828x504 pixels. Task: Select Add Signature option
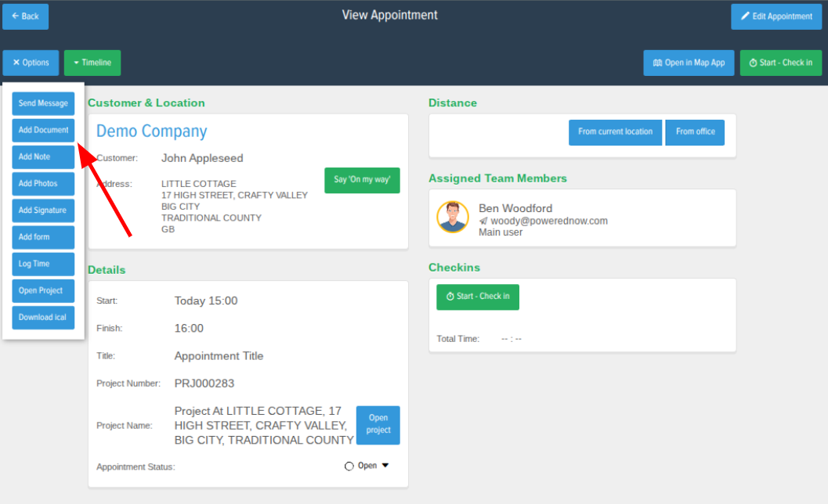click(x=43, y=211)
